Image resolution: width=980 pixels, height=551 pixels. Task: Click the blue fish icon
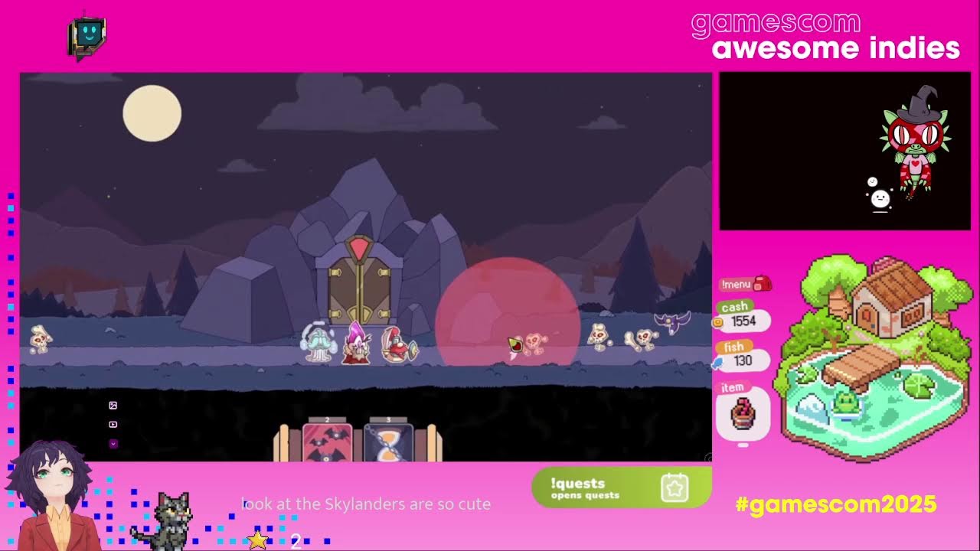pyautogui.click(x=718, y=364)
